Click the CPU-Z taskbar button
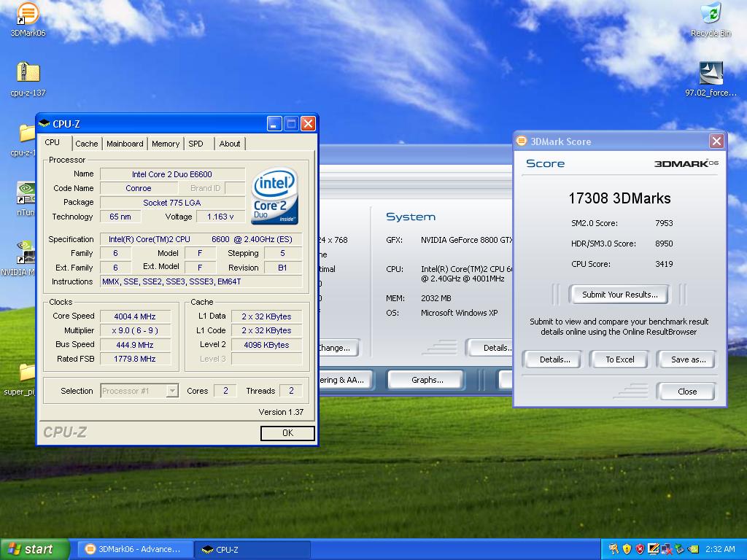Image resolution: width=747 pixels, height=560 pixels. (252, 549)
